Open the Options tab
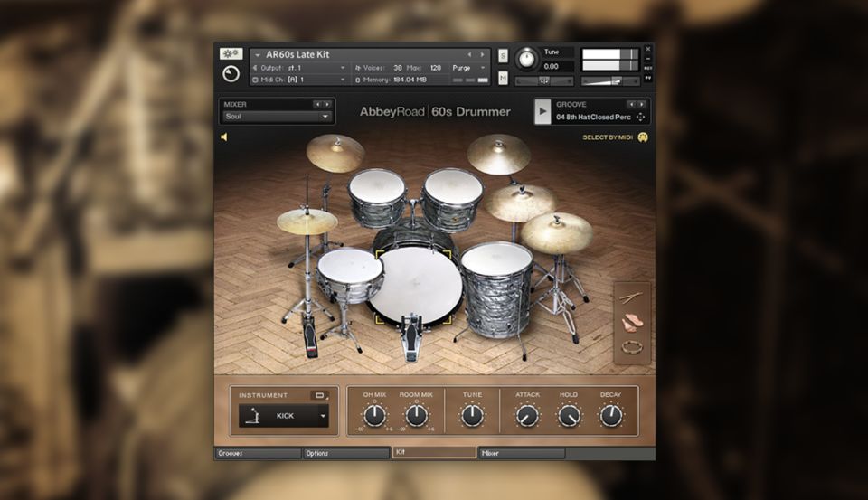868x500 pixels. tap(344, 453)
